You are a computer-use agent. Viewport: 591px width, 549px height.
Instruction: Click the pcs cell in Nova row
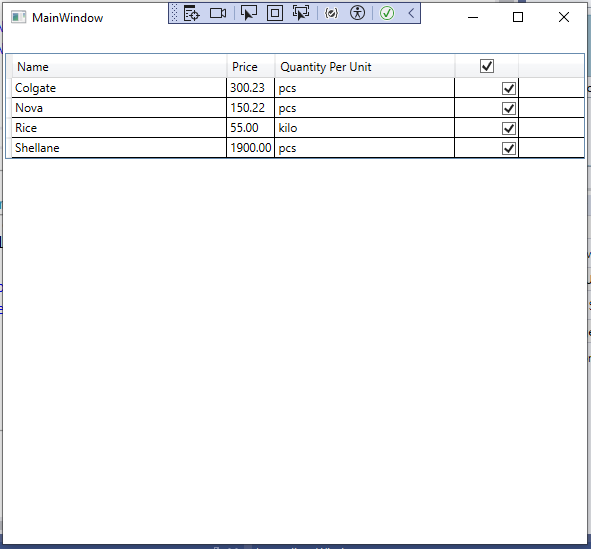365,108
